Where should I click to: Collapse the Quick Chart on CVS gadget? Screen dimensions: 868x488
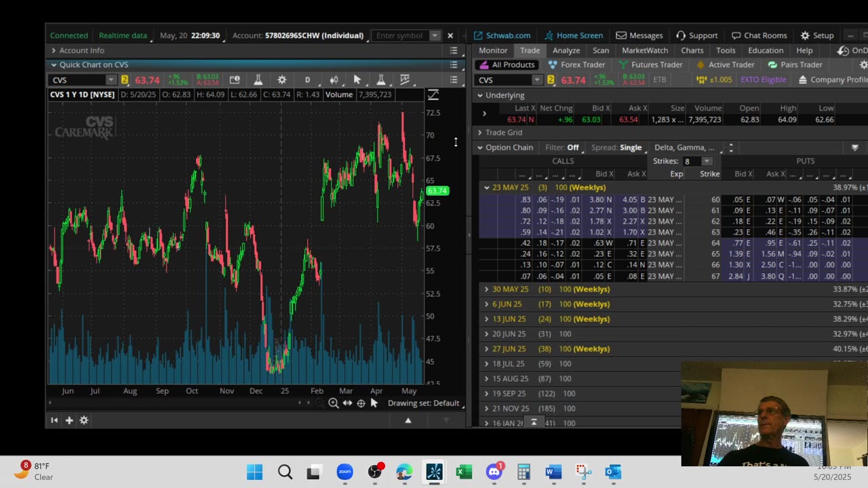(x=54, y=65)
